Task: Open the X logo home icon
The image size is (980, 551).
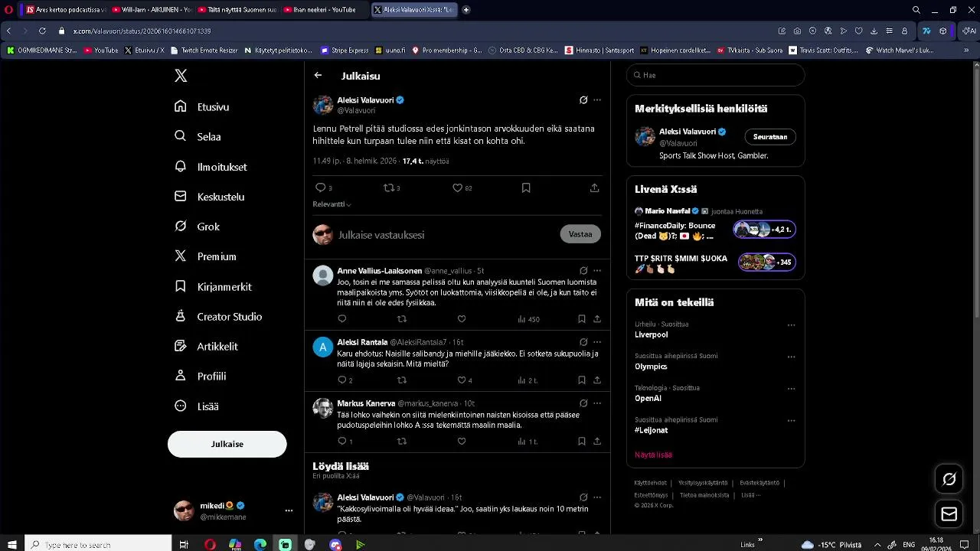Action: point(181,76)
